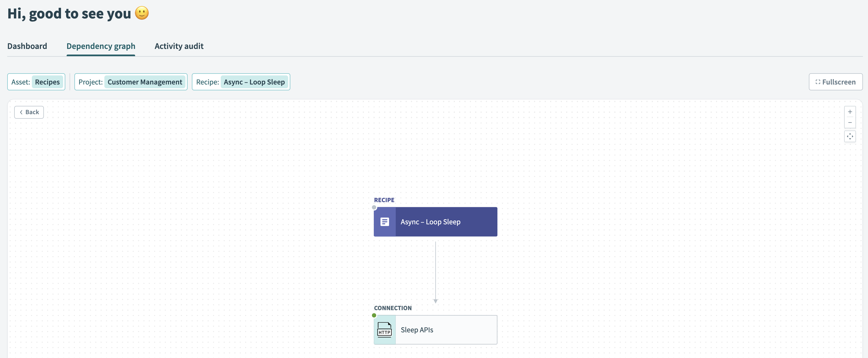Click the left chevron icon in the Back button
868x358 pixels.
(21, 112)
